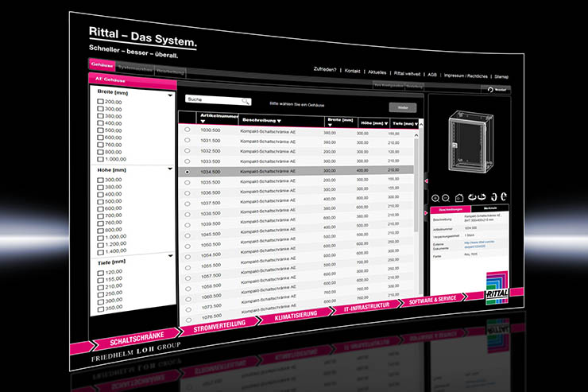Collapse the Breite [mm] filter section
The height and width of the screenshot is (392, 588).
172,94
